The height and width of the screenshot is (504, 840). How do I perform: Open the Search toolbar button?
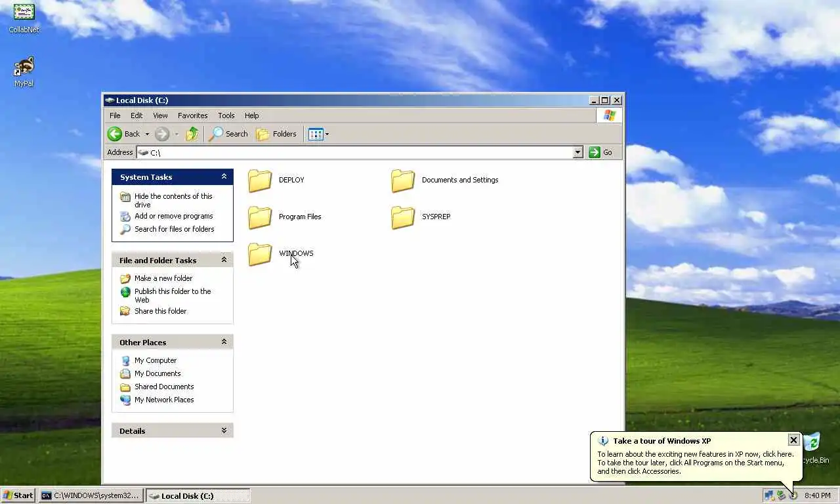point(228,134)
